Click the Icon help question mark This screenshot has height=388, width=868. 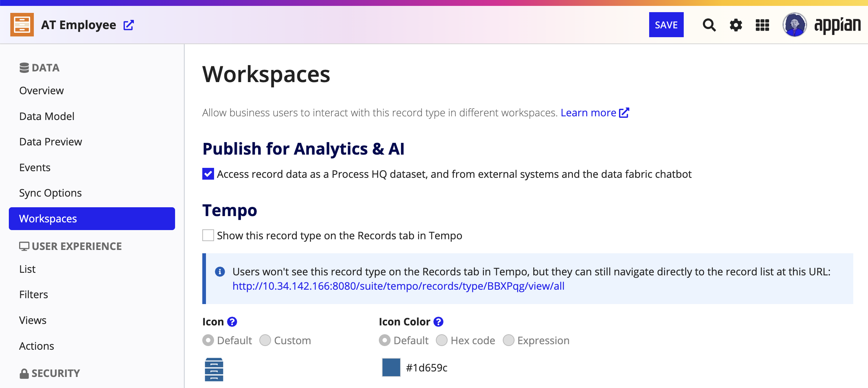[232, 322]
